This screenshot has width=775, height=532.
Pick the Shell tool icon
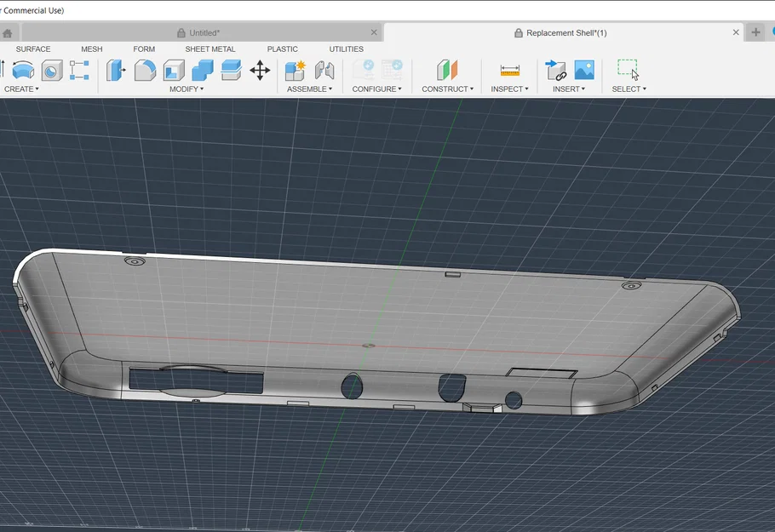point(174,70)
